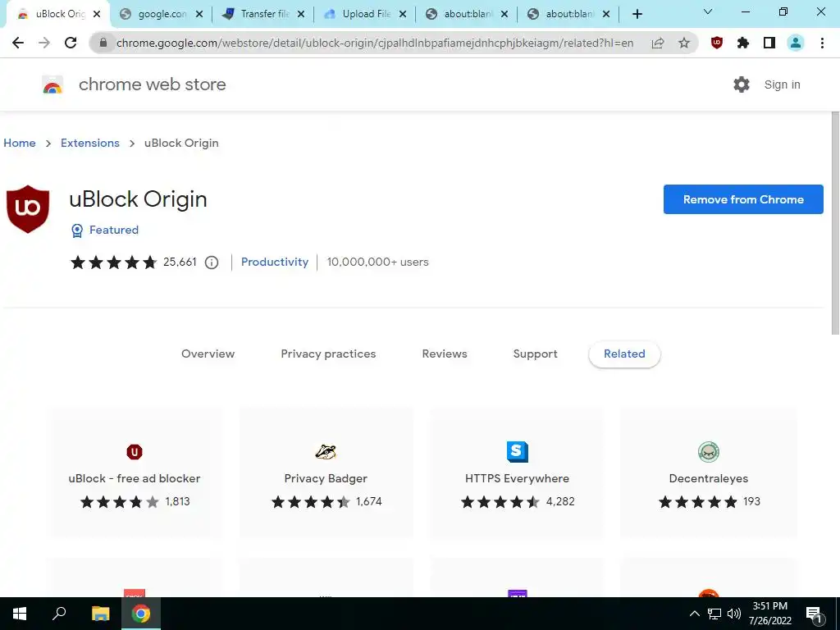
Task: Click the Chrome Web Store logo
Action: [52, 84]
